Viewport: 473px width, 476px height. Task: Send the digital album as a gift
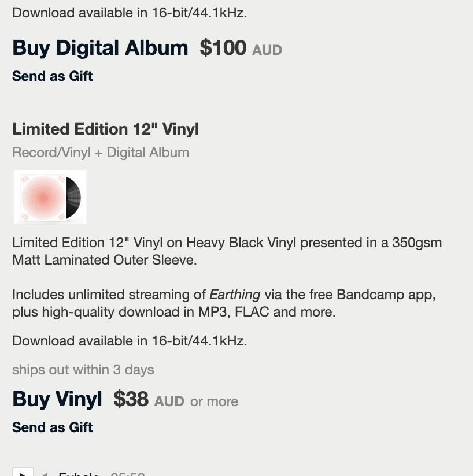52,76
